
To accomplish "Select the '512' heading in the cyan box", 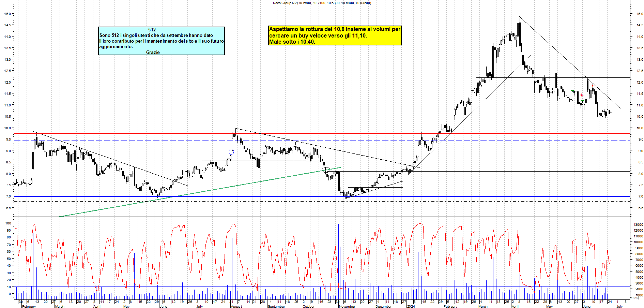I will coord(152,30).
